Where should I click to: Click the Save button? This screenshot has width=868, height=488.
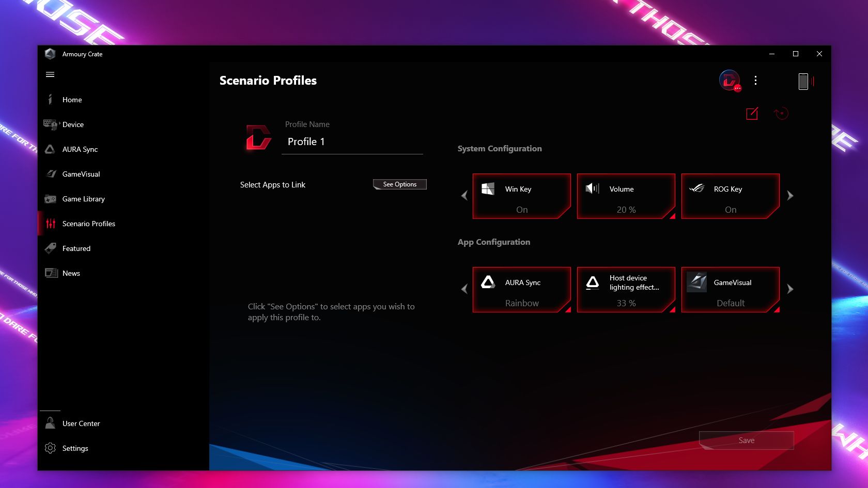[x=747, y=440]
